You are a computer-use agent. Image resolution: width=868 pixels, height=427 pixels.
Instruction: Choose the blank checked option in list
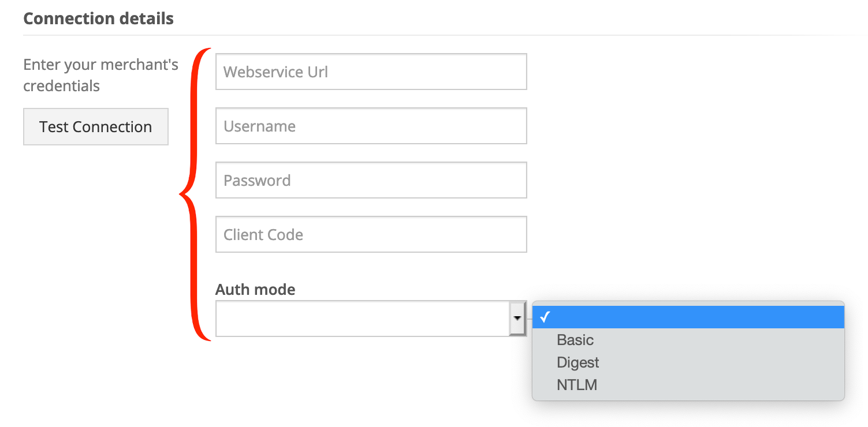tap(688, 317)
